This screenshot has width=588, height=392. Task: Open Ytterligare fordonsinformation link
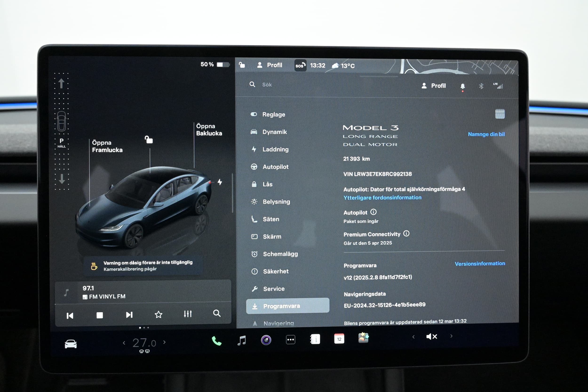(382, 198)
